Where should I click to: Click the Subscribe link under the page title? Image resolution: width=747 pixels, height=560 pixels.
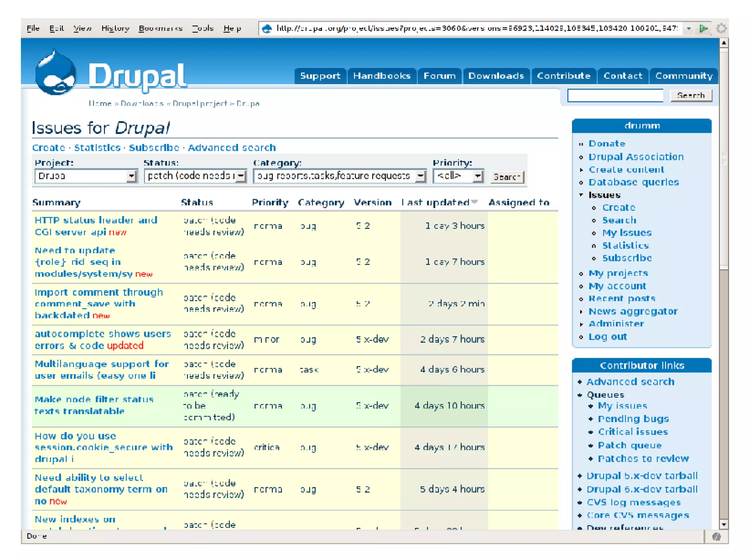154,148
